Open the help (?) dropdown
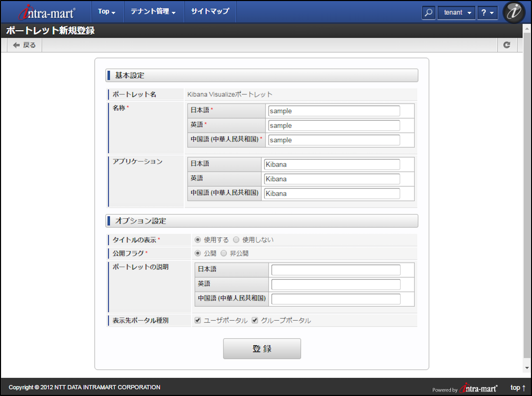532x396 pixels. [x=487, y=12]
